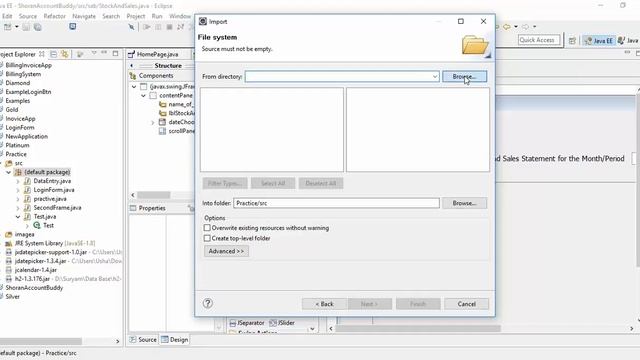Click the Disconnect debug toolbar icon
The height and width of the screenshot is (360, 640).
point(180,27)
